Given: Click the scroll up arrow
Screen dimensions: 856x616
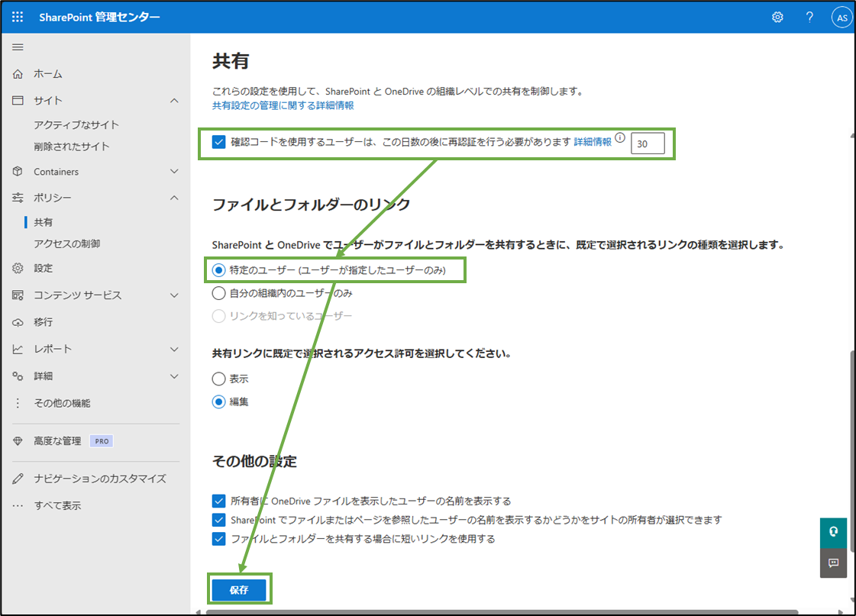Looking at the screenshot, I should point(851,135).
